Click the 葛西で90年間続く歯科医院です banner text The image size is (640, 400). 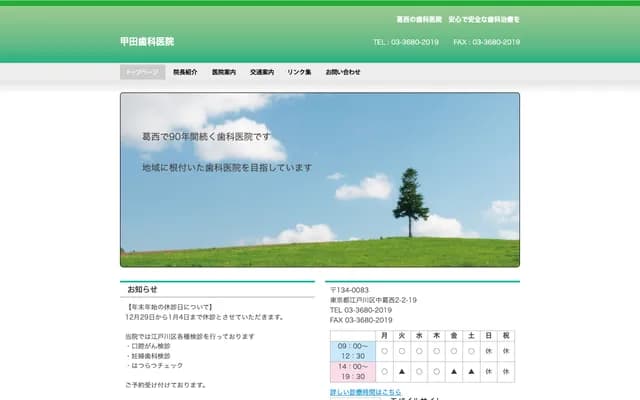click(x=206, y=136)
